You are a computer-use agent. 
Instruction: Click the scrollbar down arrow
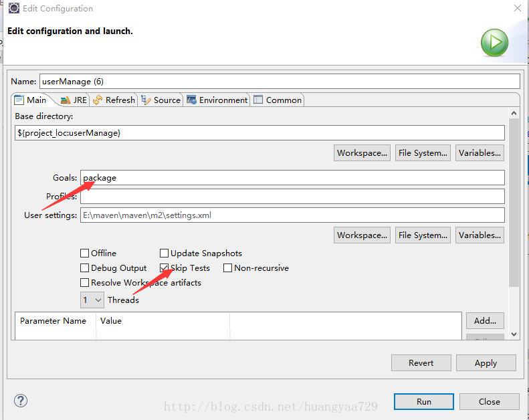pyautogui.click(x=514, y=334)
